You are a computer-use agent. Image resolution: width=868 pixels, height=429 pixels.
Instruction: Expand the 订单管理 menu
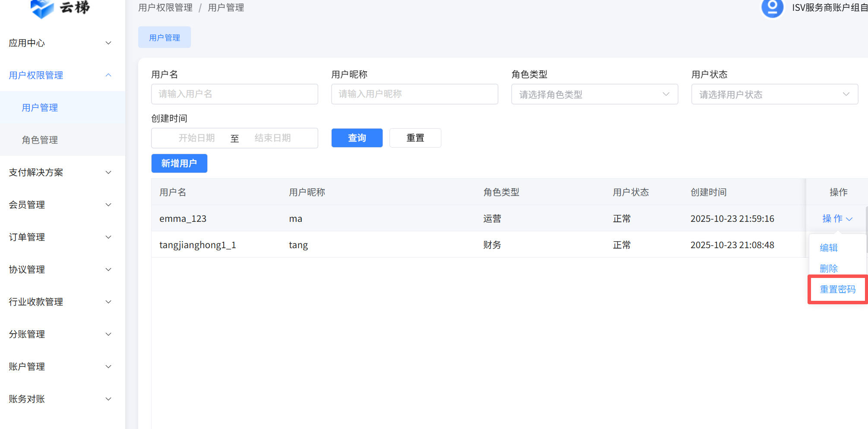pos(60,237)
